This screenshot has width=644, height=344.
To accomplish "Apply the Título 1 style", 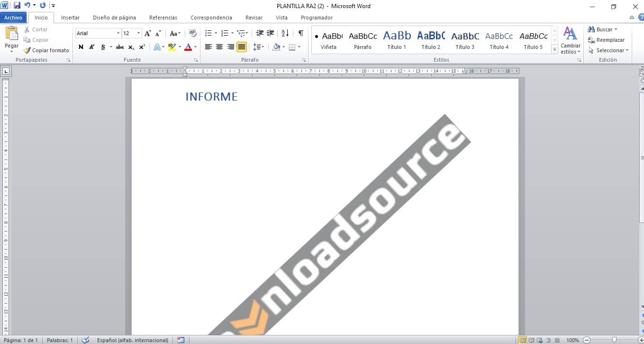I will [397, 40].
